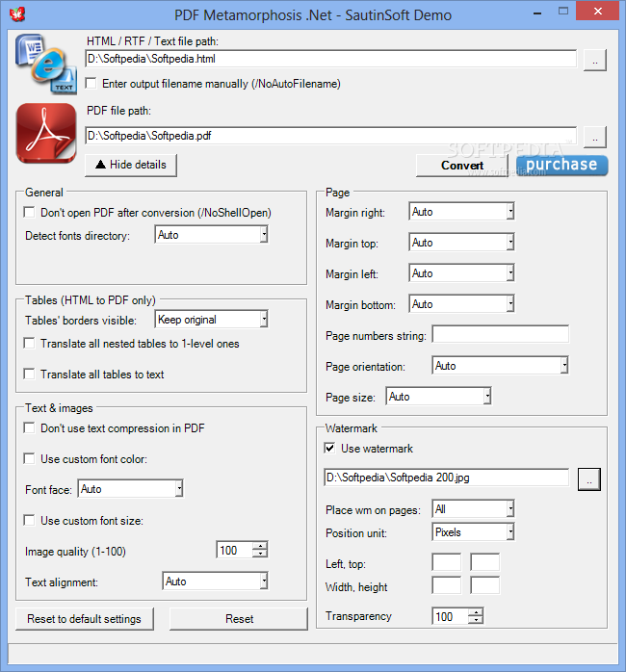Click the HTML/RTF/Text file path field
This screenshot has height=672, width=626.
pyautogui.click(x=330, y=59)
